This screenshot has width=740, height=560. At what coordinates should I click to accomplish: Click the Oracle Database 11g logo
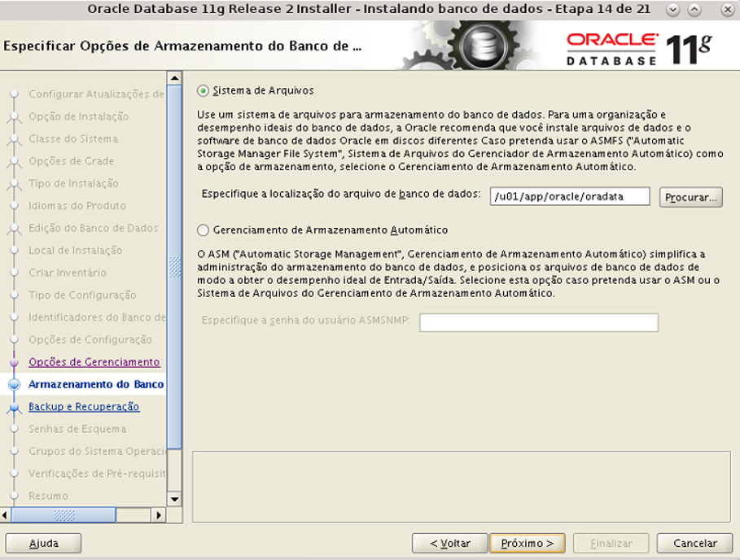point(640,49)
